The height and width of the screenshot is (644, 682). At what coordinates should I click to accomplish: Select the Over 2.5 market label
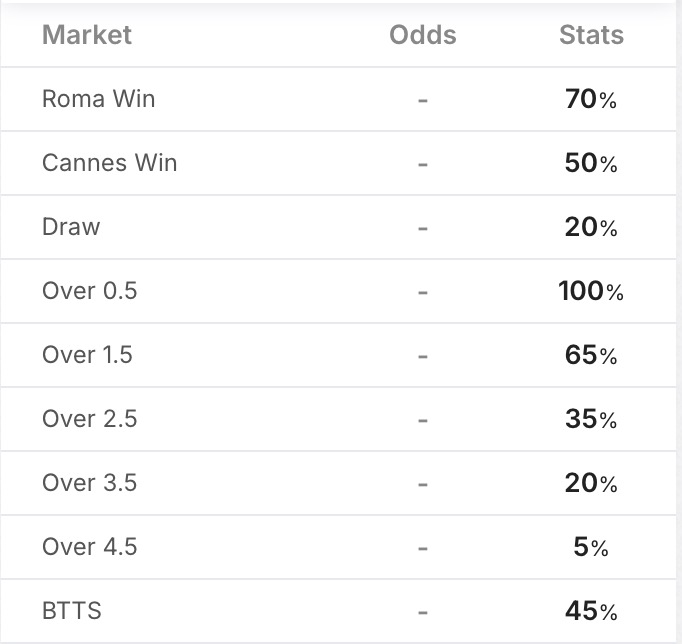[x=89, y=419]
